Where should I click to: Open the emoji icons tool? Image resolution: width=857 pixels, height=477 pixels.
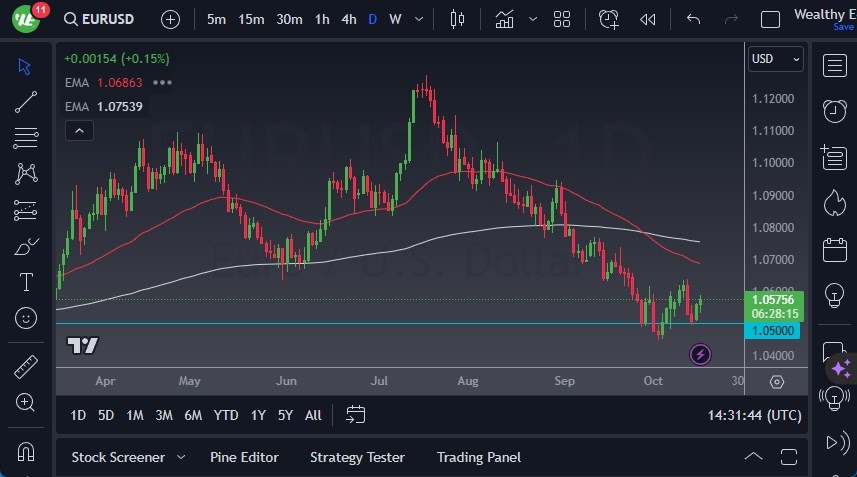(x=26, y=318)
